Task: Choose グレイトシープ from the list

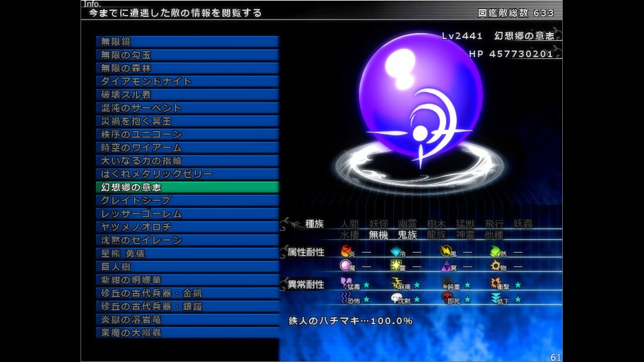Action: pos(187,200)
